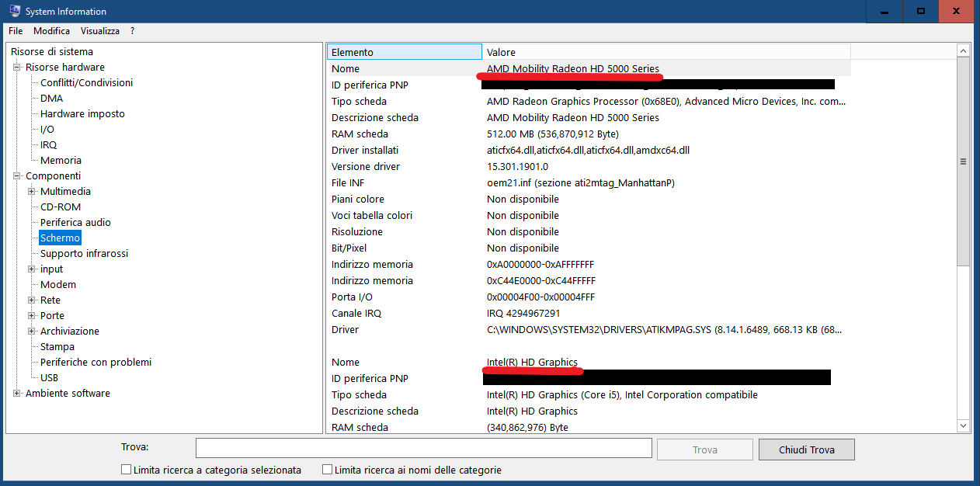Select the Risoluzione Non disponibile row
The height and width of the screenshot is (486, 980).
click(x=589, y=231)
